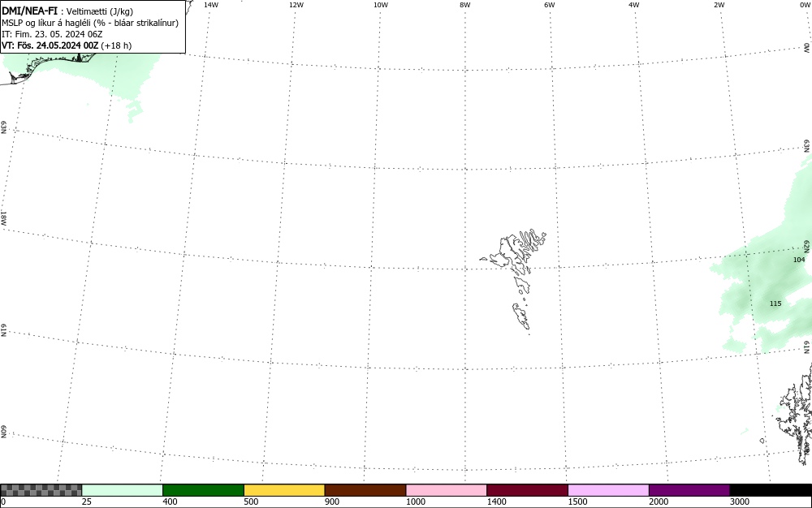Screen dimensions: 812x508
Task: Click the VT: Fös. 24.05.2024 00Z line
Action: pyautogui.click(x=67, y=45)
